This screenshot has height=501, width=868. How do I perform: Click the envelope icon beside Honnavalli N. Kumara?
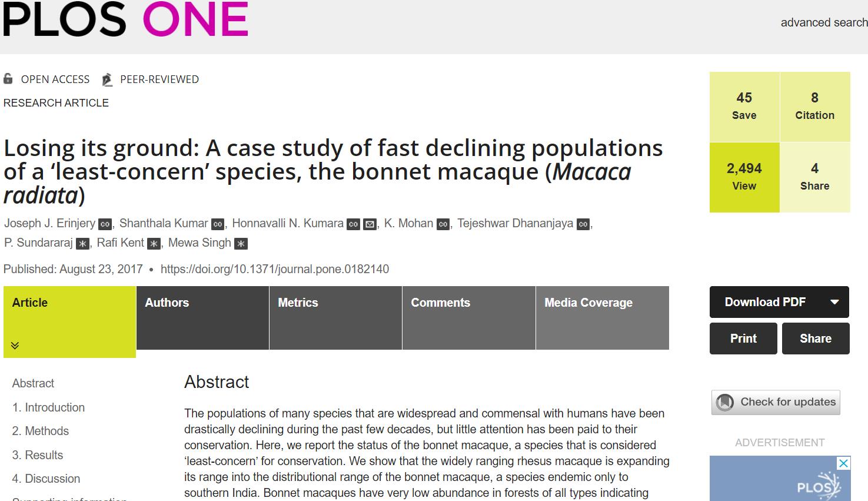370,224
